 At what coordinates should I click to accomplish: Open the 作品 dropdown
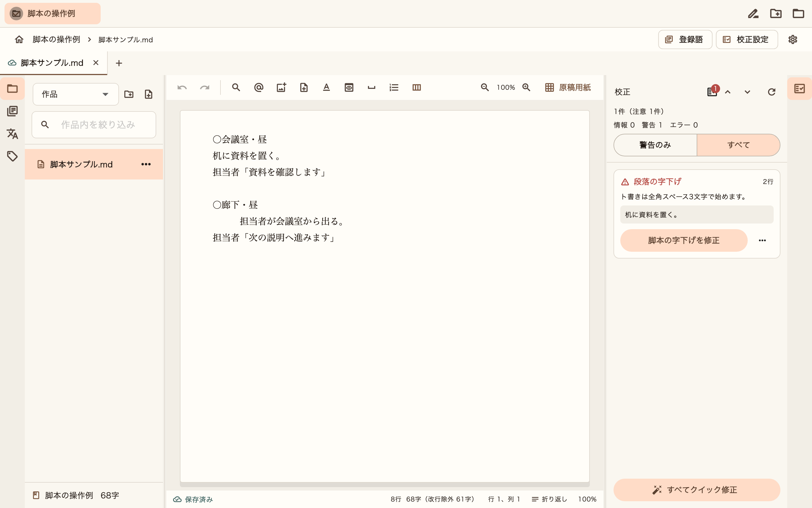click(x=76, y=95)
